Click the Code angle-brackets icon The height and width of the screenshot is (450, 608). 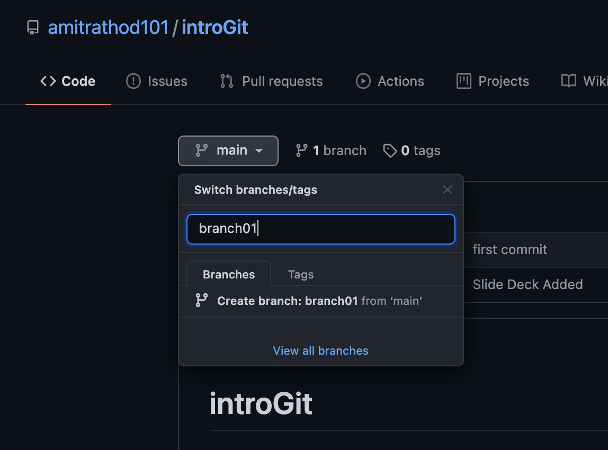coord(48,81)
